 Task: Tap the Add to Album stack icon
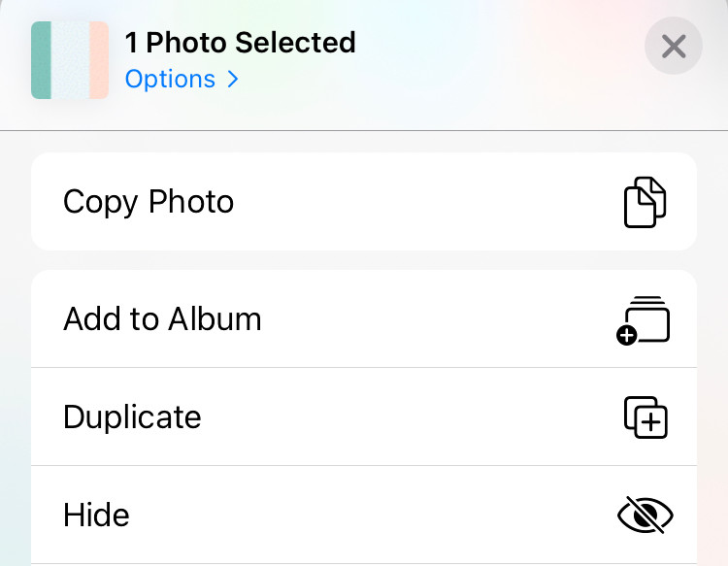(643, 320)
